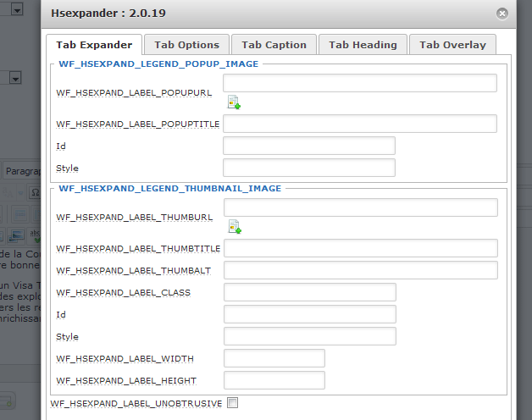The image size is (532, 420).
Task: Open file browser for popup URL
Action: [234, 102]
